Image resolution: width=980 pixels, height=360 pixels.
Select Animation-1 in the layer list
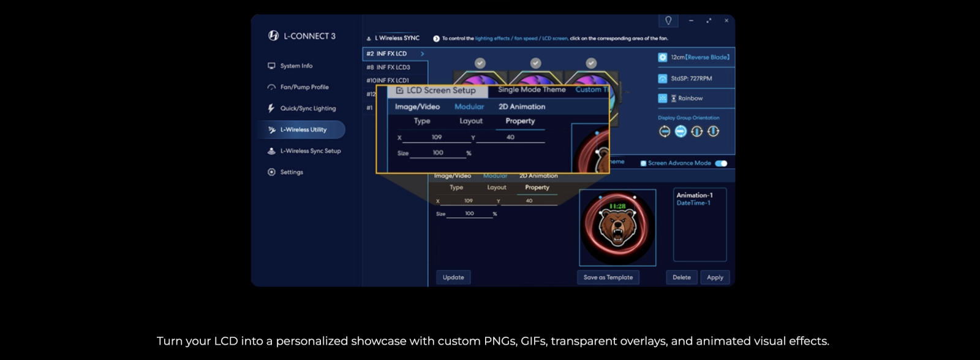(x=695, y=195)
